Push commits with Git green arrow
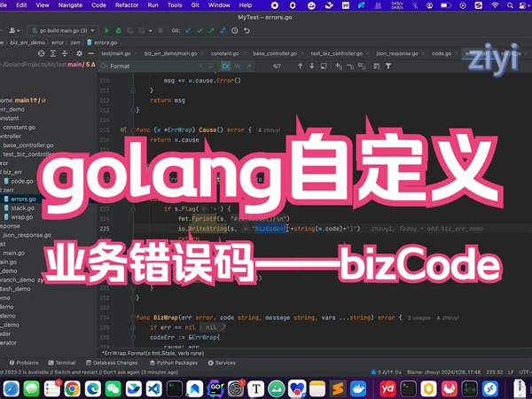532x399 pixels. (x=211, y=30)
